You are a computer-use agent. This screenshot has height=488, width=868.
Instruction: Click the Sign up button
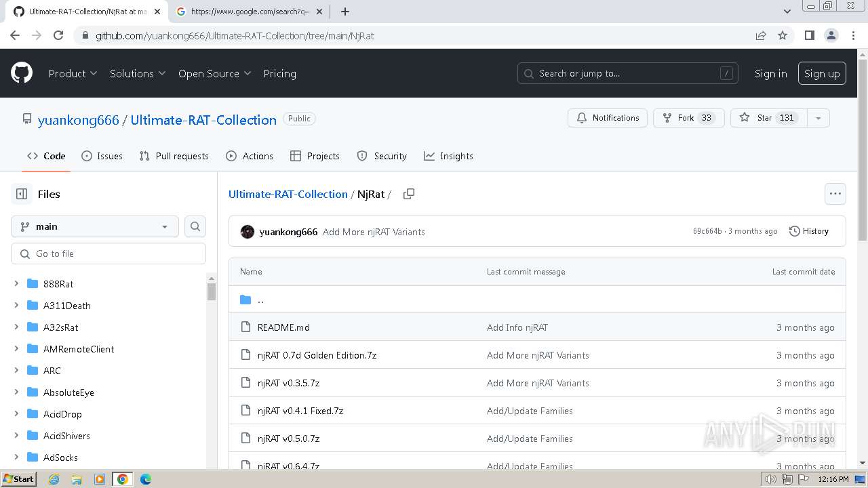[822, 73]
